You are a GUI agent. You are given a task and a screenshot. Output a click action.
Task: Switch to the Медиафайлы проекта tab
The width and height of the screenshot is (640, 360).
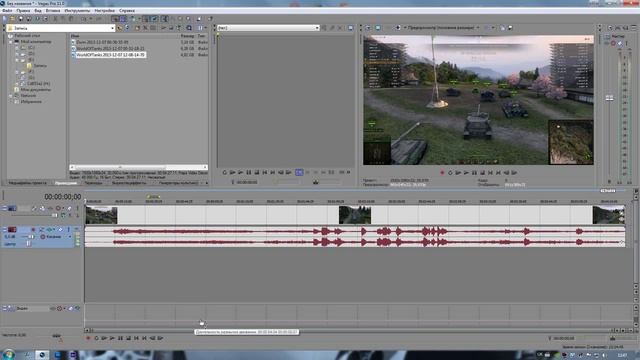(27, 183)
